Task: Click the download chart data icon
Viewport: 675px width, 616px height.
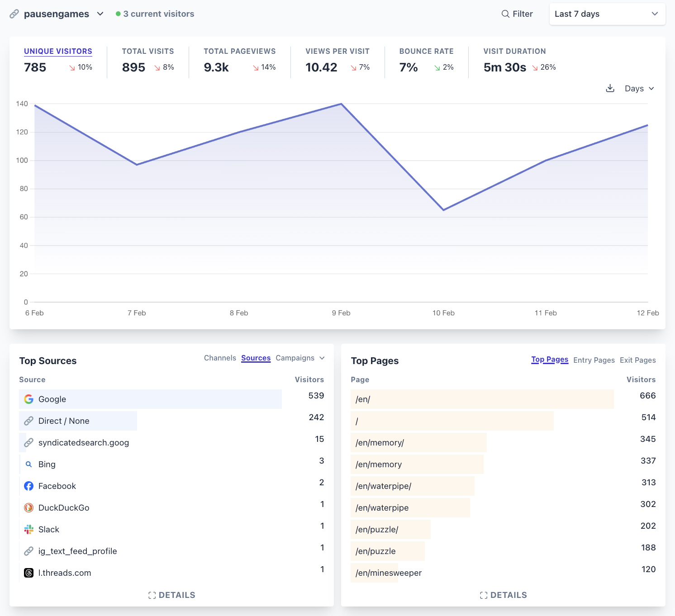Action: click(610, 88)
